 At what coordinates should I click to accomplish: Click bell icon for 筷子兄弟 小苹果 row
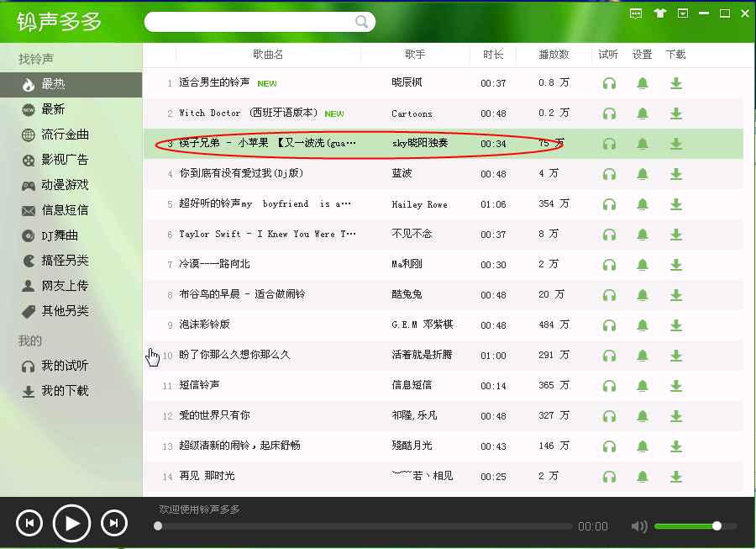643,144
